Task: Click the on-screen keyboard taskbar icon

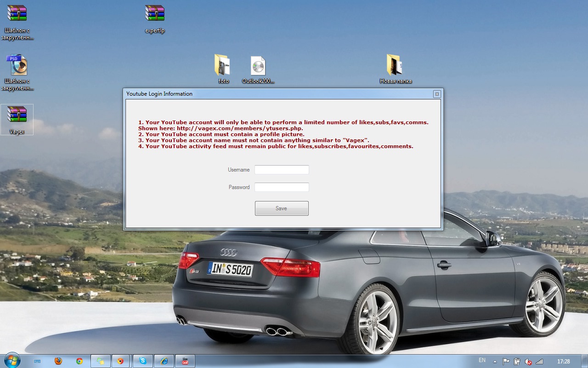Action: 37,361
